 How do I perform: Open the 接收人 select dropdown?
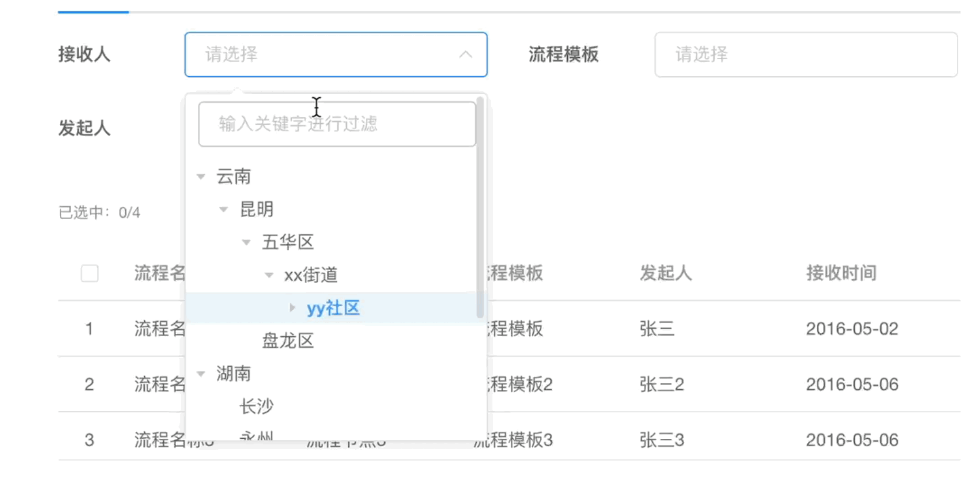coord(336,54)
